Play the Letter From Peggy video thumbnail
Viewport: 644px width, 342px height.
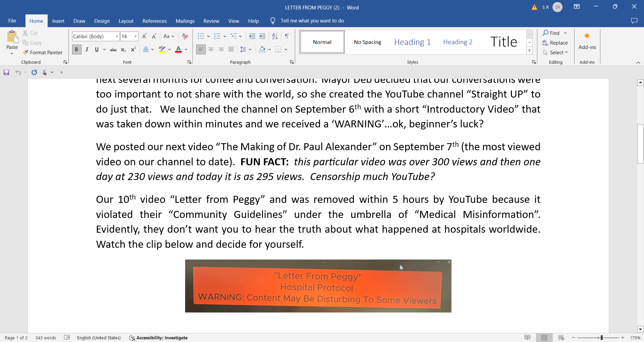click(318, 286)
